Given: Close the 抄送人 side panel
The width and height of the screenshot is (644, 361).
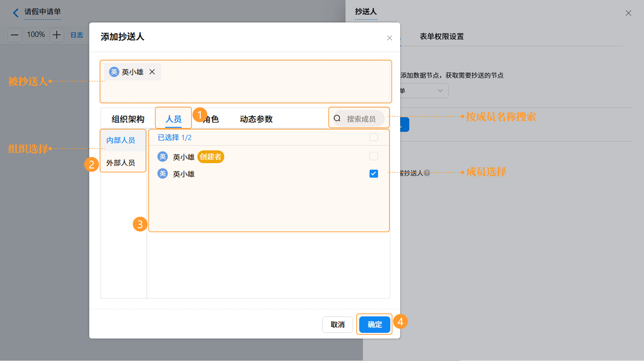Looking at the screenshot, I should (628, 13).
